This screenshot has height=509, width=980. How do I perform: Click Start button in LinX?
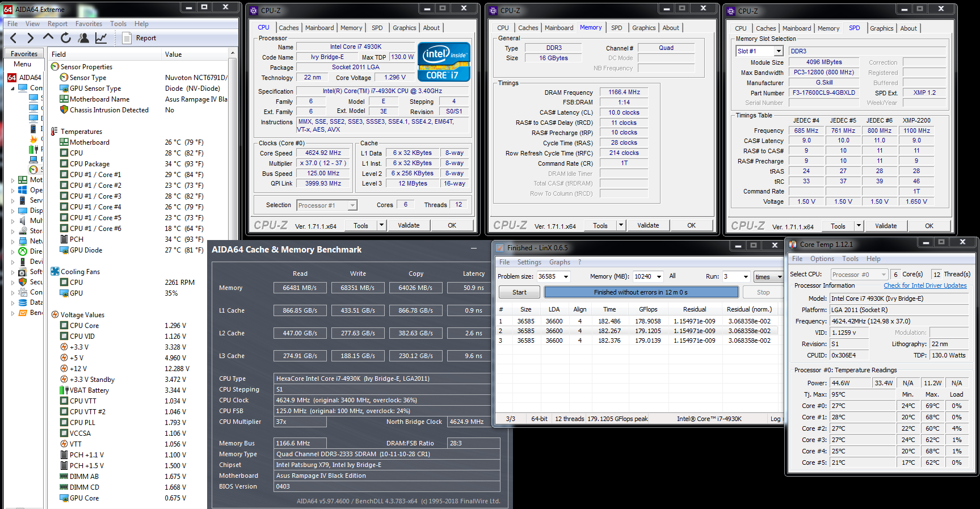[x=519, y=292]
